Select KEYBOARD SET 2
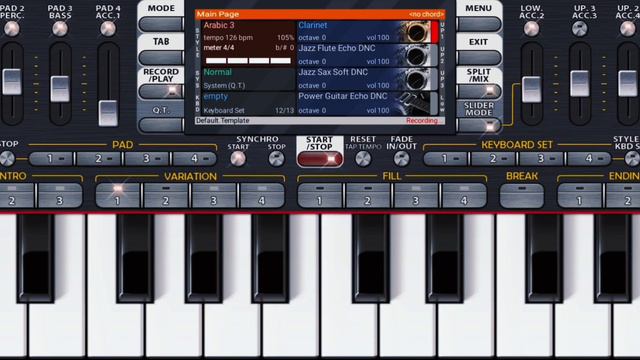Image resolution: width=640 pixels, height=360 pixels. click(494, 158)
